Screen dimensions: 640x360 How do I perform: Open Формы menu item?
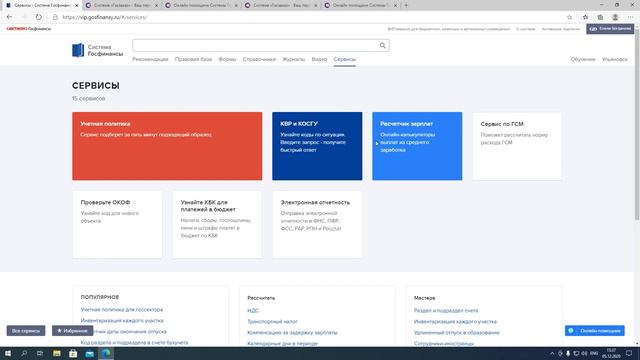point(227,59)
